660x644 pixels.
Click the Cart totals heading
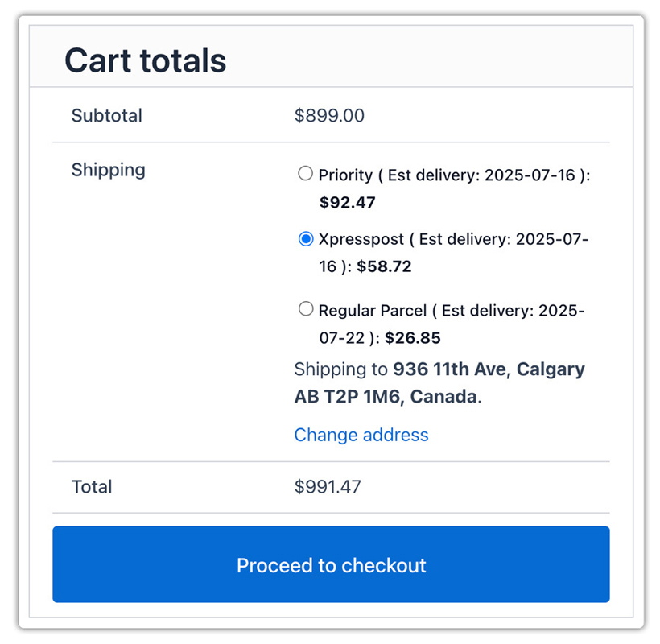click(x=145, y=60)
